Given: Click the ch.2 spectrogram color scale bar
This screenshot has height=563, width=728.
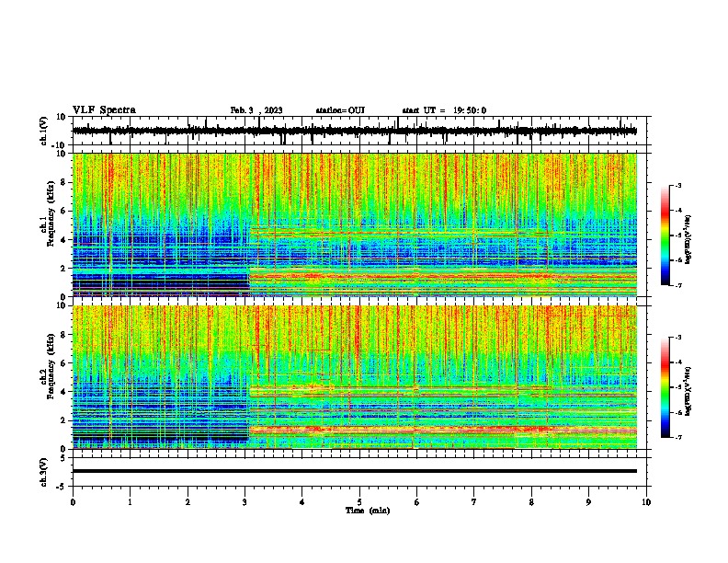Looking at the screenshot, I should click(665, 387).
